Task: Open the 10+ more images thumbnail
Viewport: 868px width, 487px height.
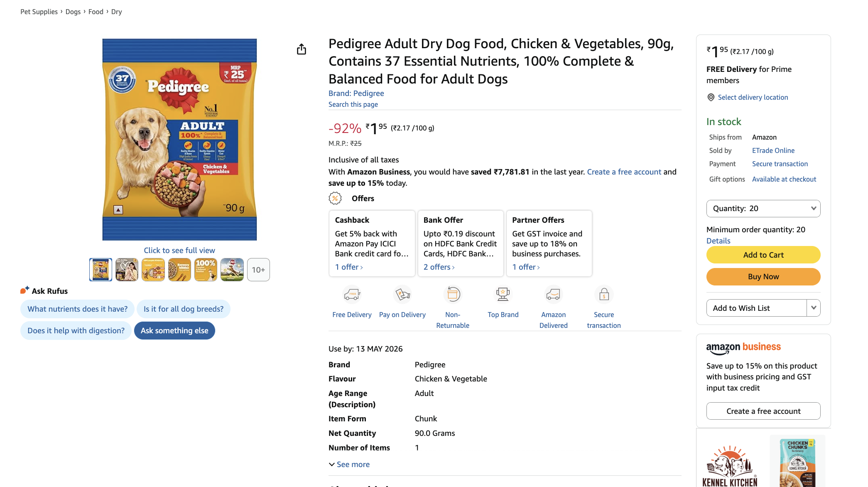Action: [258, 270]
